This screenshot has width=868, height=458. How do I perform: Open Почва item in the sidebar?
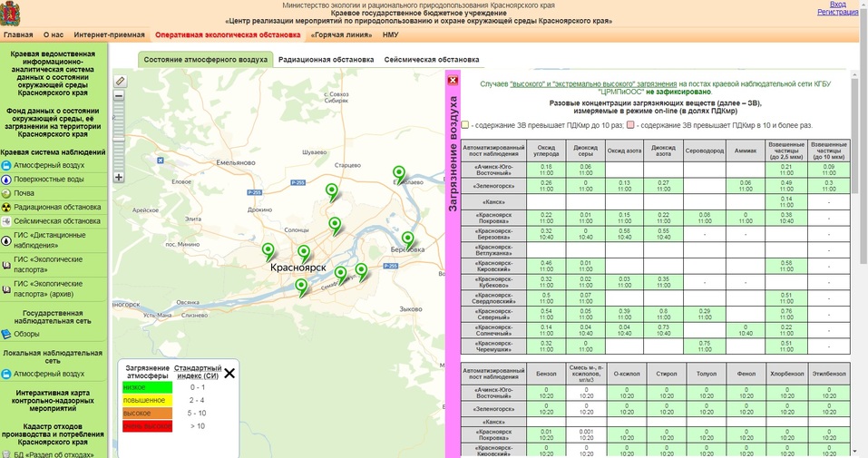coord(24,193)
